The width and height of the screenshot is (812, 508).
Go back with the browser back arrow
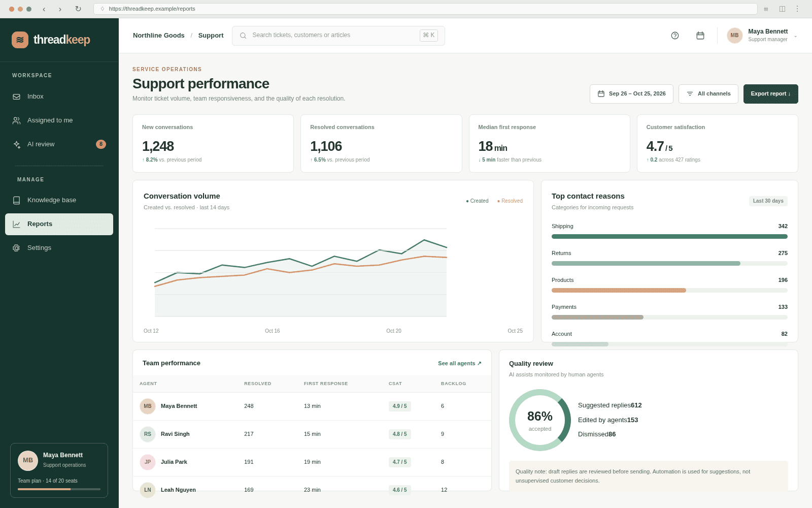point(44,9)
